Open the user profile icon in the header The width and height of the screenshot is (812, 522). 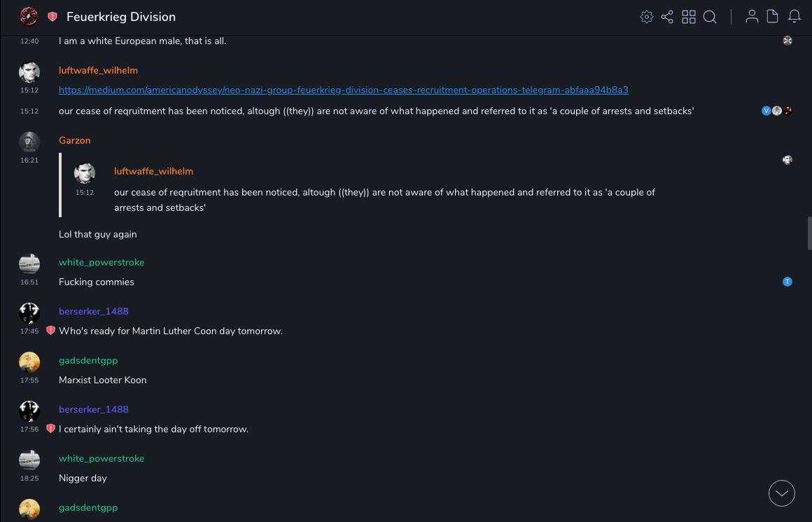(x=752, y=17)
